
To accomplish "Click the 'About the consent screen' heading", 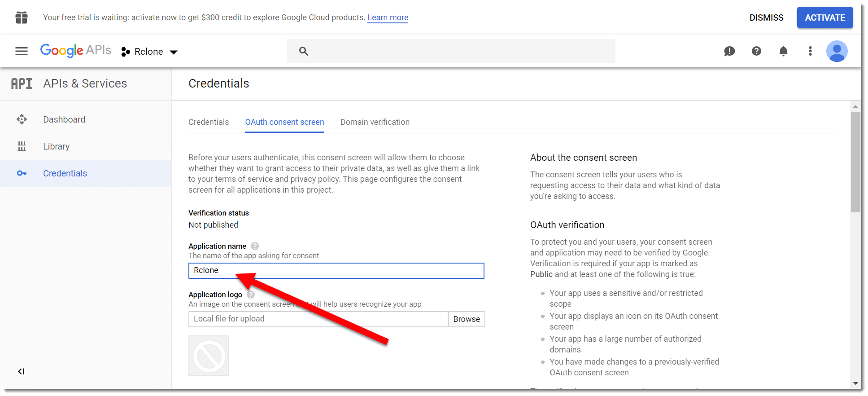I will pos(584,158).
